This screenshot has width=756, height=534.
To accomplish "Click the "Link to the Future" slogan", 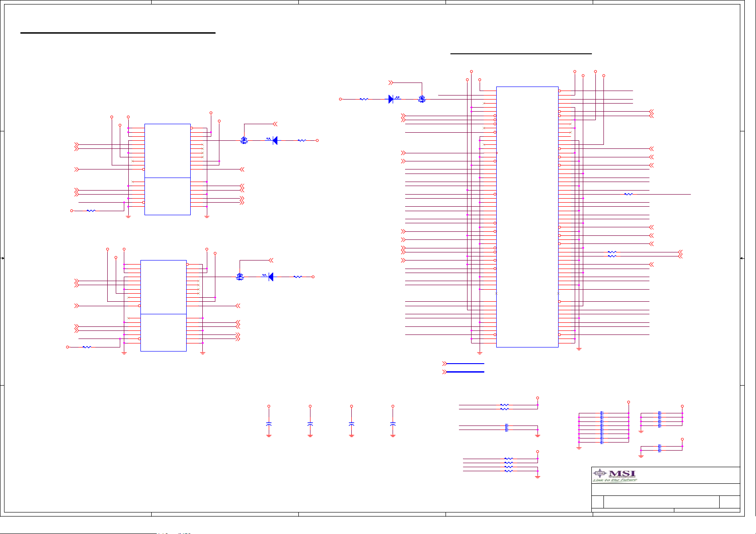I will click(x=615, y=480).
